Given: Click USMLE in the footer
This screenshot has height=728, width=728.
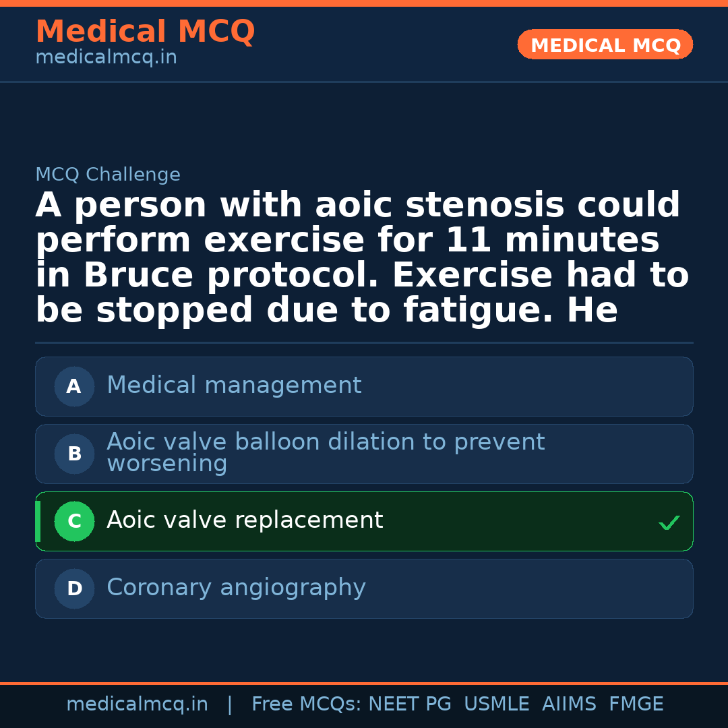Looking at the screenshot, I should click(496, 704).
